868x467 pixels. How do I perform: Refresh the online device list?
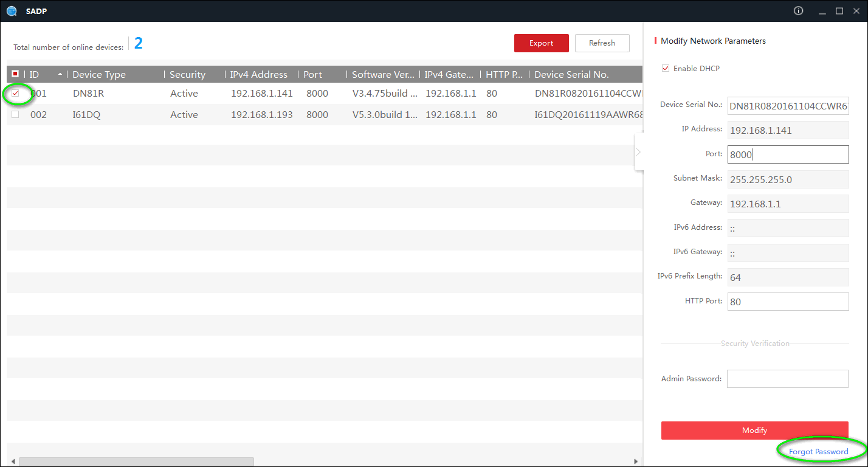tap(602, 43)
